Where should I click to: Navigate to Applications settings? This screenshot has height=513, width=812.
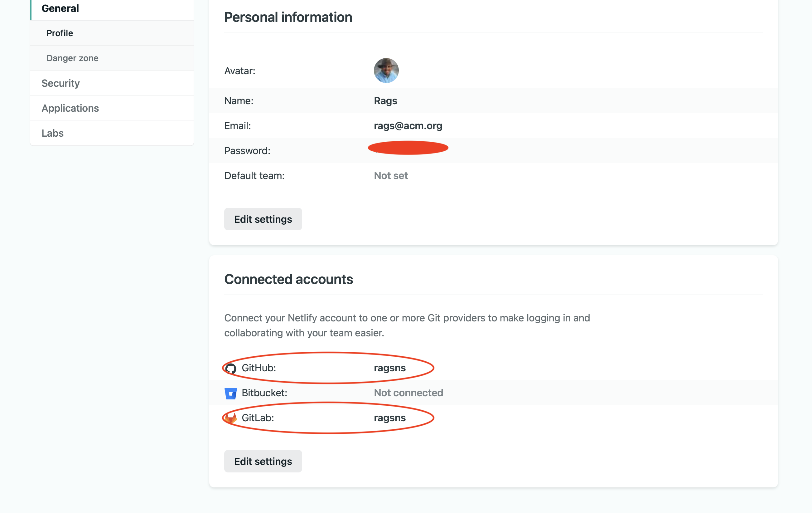click(x=70, y=108)
